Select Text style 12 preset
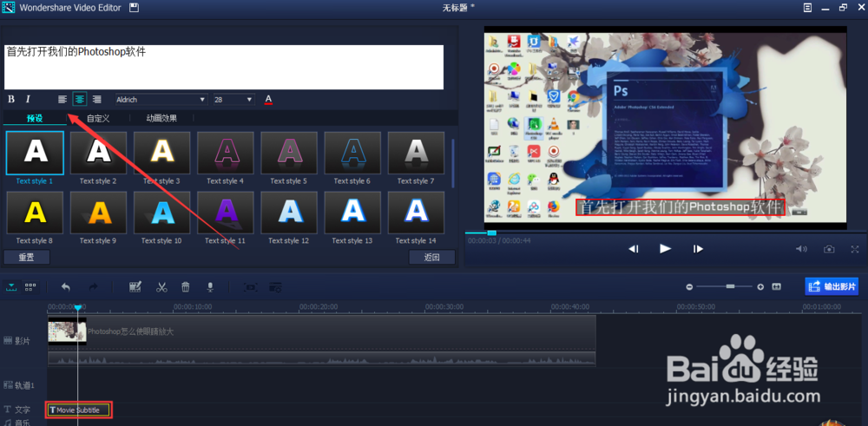 289,213
